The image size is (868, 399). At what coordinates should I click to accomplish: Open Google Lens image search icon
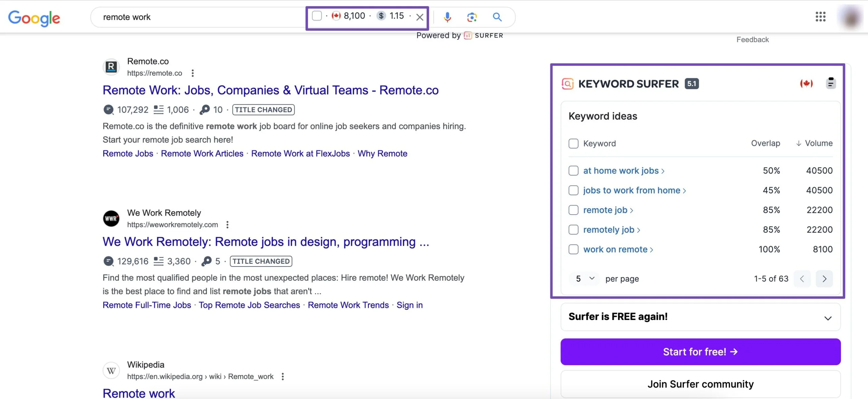click(472, 17)
